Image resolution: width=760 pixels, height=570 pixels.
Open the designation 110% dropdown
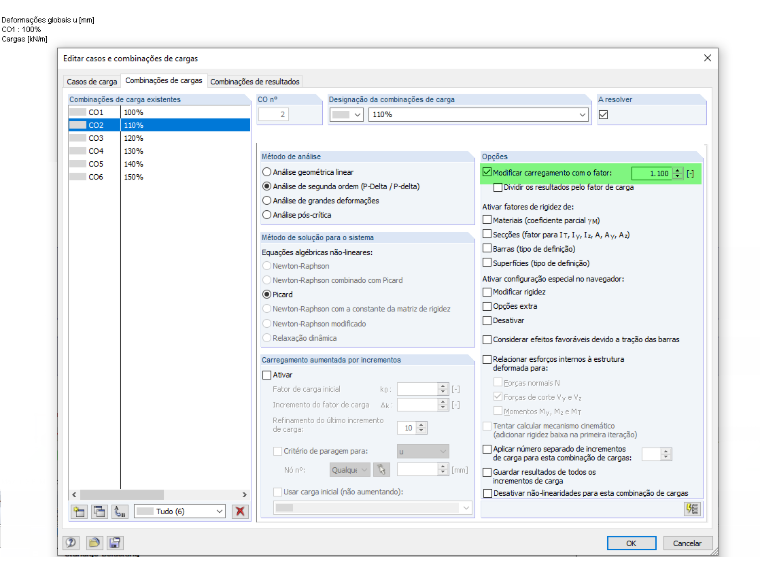(582, 115)
